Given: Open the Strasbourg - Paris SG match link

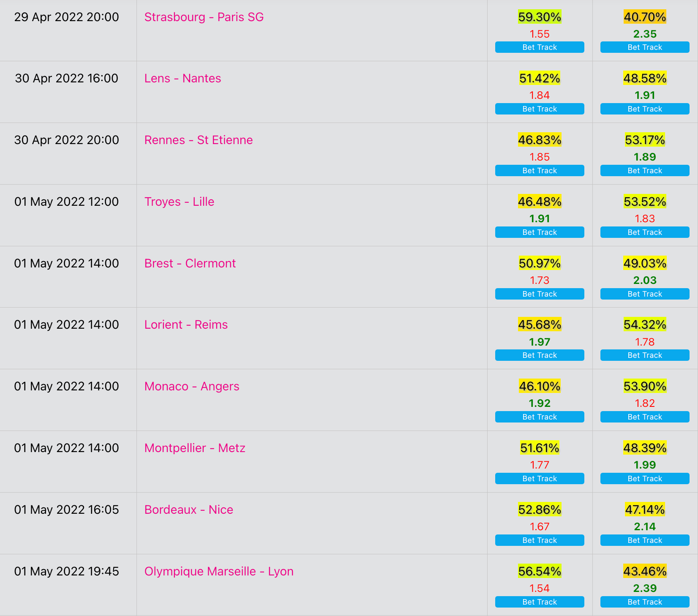Looking at the screenshot, I should point(204,17).
